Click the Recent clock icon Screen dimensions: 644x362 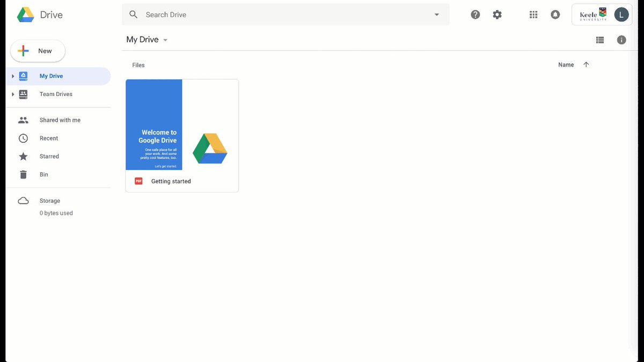pyautogui.click(x=23, y=138)
